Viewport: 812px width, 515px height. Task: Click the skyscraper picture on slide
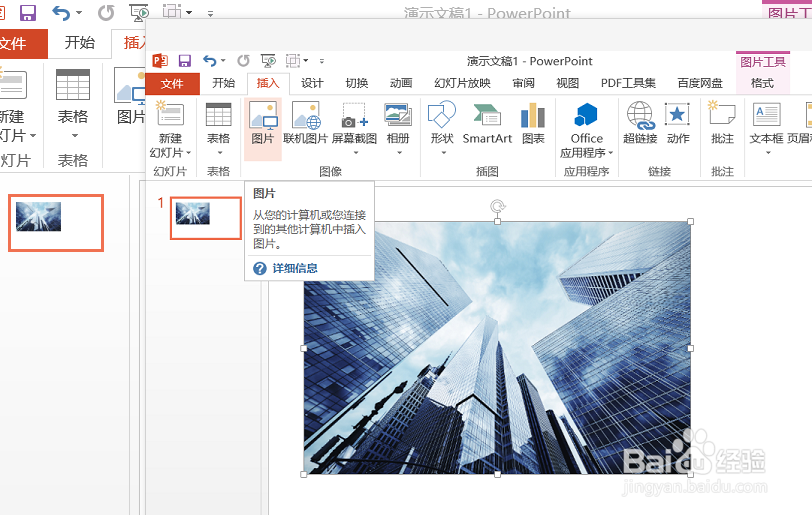click(497, 348)
